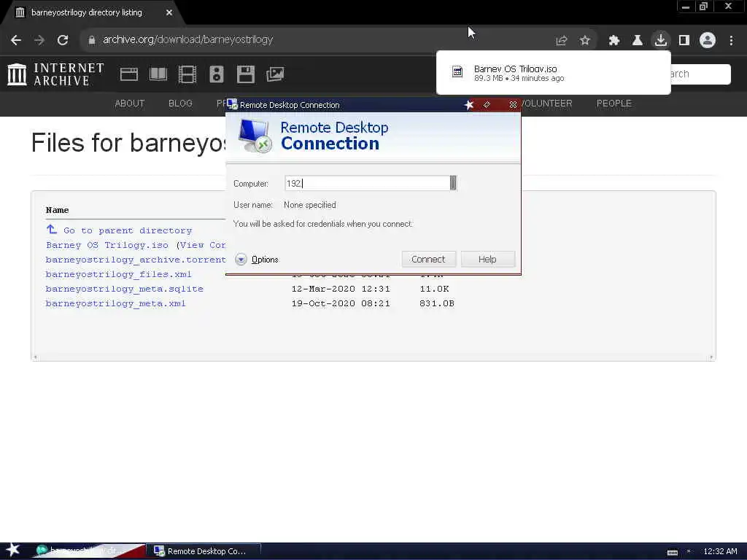Open the Images icon
Viewport: 747px width, 560px height.
coord(275,74)
